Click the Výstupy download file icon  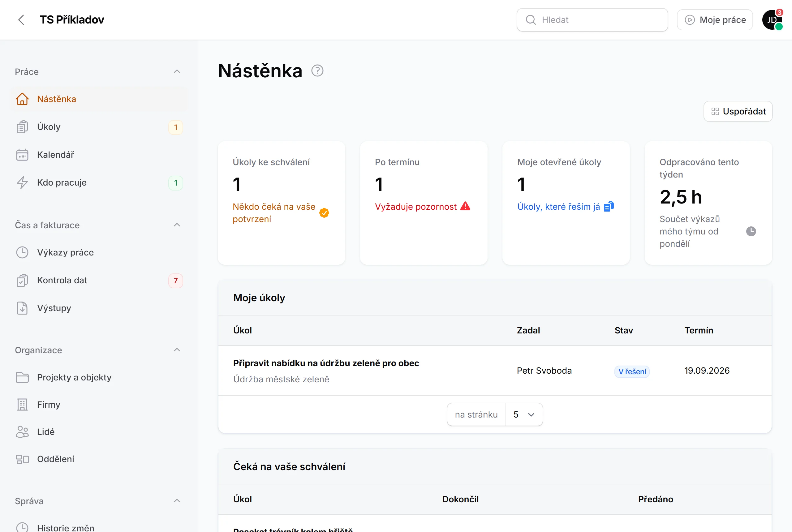(x=22, y=308)
